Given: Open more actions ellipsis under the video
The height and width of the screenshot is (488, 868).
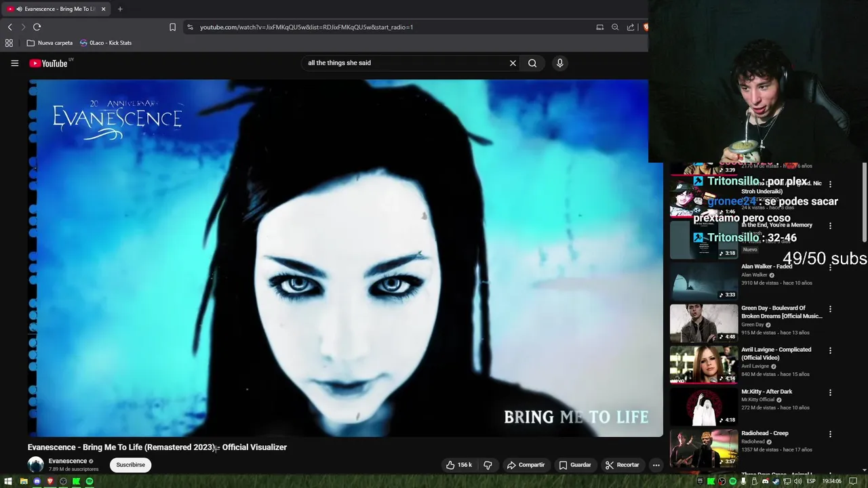Looking at the screenshot, I should click(x=656, y=465).
